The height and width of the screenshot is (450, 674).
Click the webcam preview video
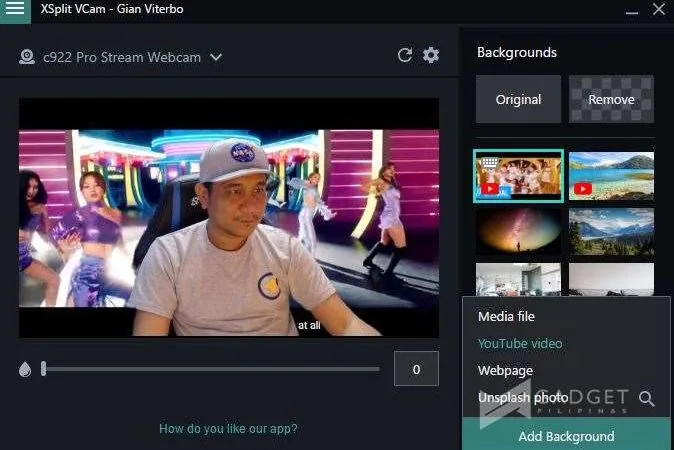(229, 217)
